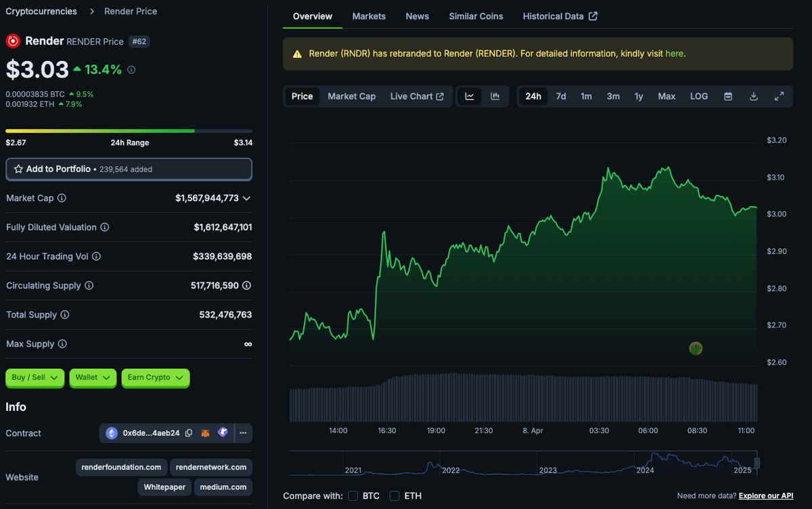This screenshot has height=509, width=812.
Task: Open Fully Diluted Valuation info icon
Action: [x=105, y=227]
